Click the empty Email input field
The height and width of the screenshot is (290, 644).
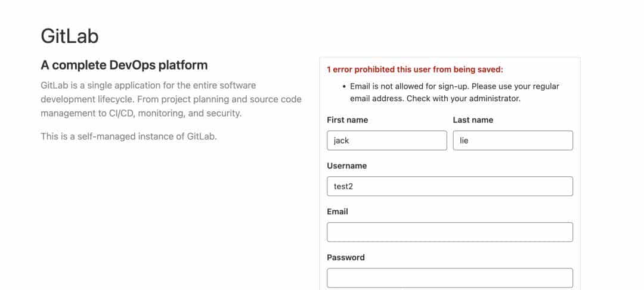450,232
